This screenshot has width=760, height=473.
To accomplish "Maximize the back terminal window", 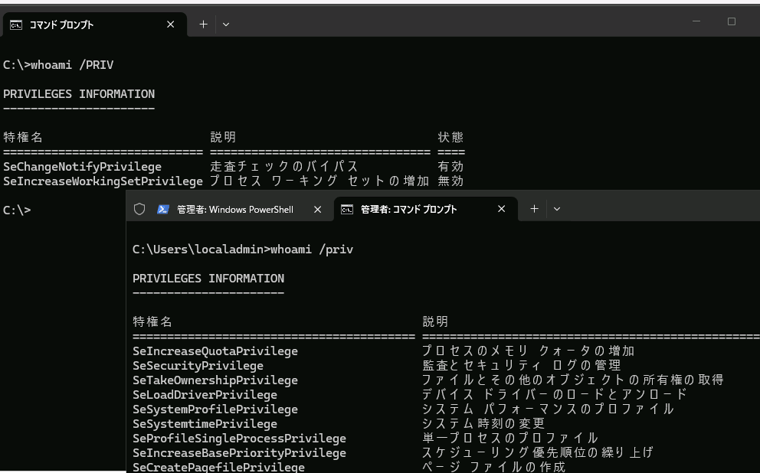I will 731,21.
